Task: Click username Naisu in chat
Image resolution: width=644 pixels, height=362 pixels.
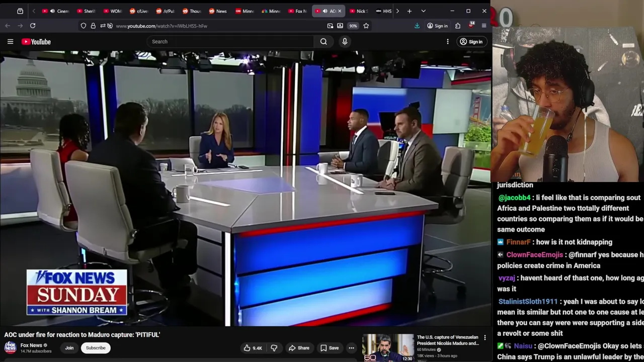Action: pos(523,346)
